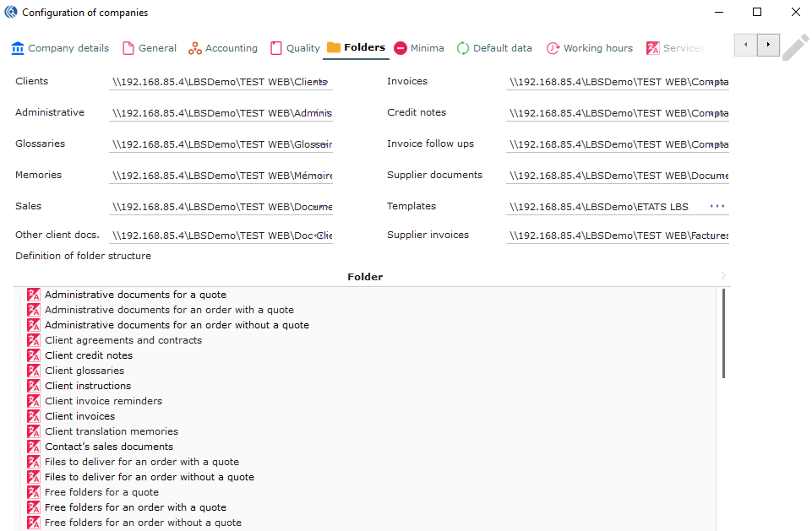Click the Folder column header
This screenshot has height=531, width=812.
click(365, 277)
